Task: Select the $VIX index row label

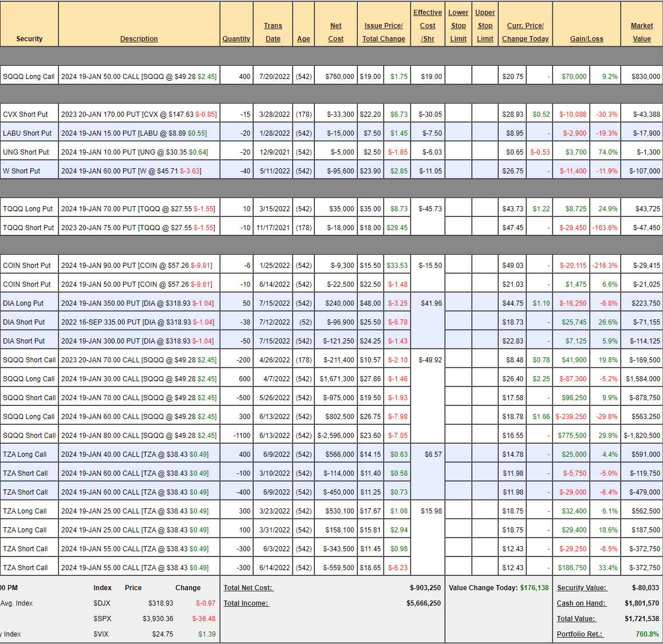Action: (x=101, y=634)
